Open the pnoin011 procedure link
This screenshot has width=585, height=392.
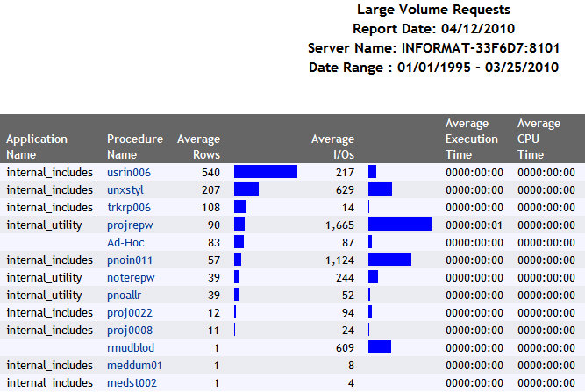point(130,260)
